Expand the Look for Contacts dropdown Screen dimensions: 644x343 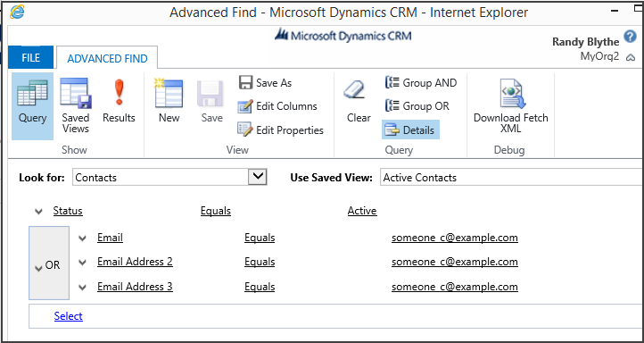pyautogui.click(x=258, y=177)
